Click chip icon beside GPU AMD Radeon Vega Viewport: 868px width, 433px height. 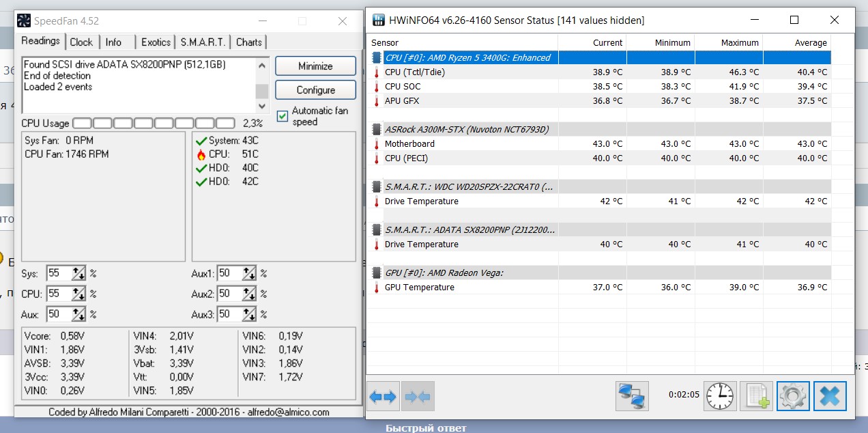(377, 273)
